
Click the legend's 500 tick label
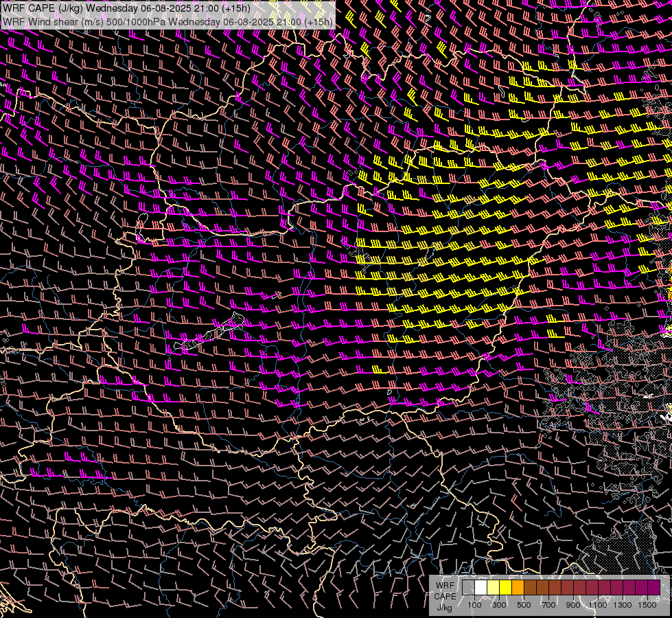pyautogui.click(x=524, y=605)
